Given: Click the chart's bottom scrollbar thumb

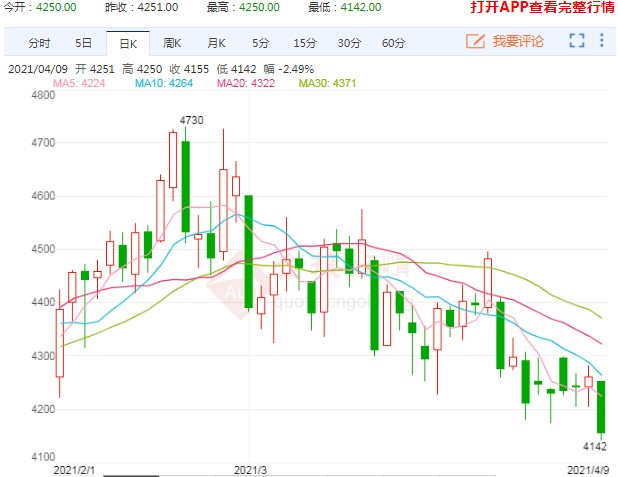Looking at the screenshot, I should pyautogui.click(x=131, y=476).
